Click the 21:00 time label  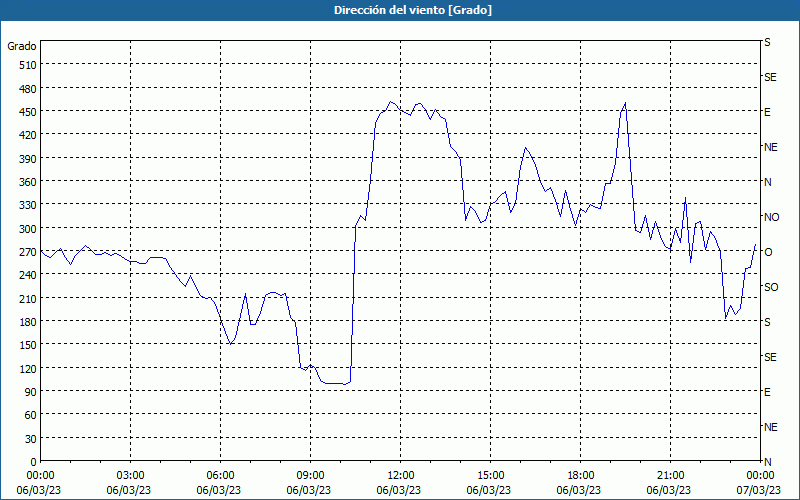[x=670, y=476]
